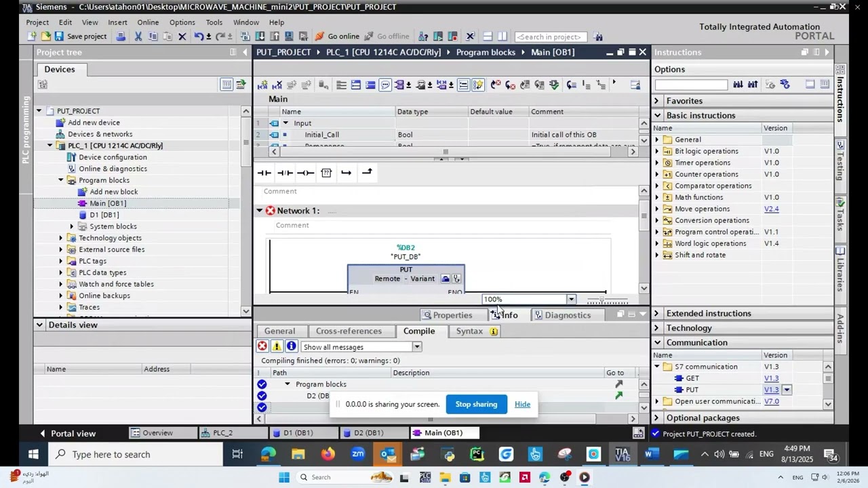Click the Save project icon
Image resolution: width=868 pixels, height=488 pixels.
tap(59, 36)
